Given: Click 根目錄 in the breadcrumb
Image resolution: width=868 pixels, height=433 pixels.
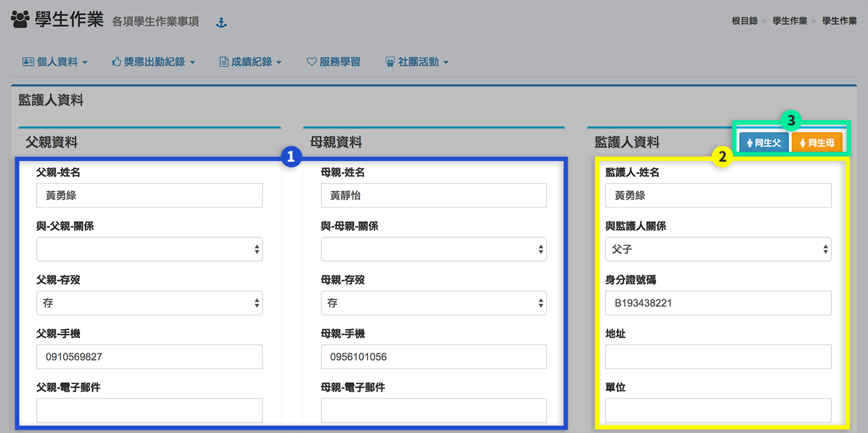Looking at the screenshot, I should (x=744, y=21).
